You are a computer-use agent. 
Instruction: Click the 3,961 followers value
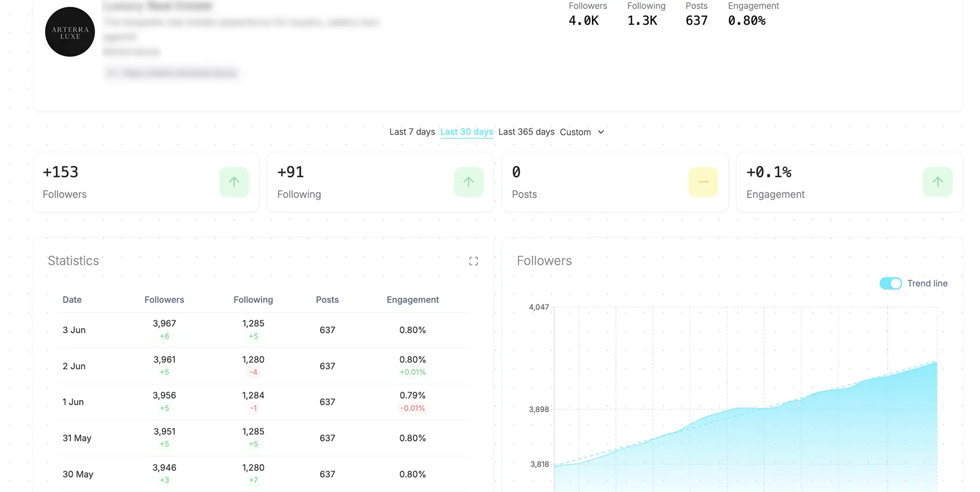[x=164, y=359]
